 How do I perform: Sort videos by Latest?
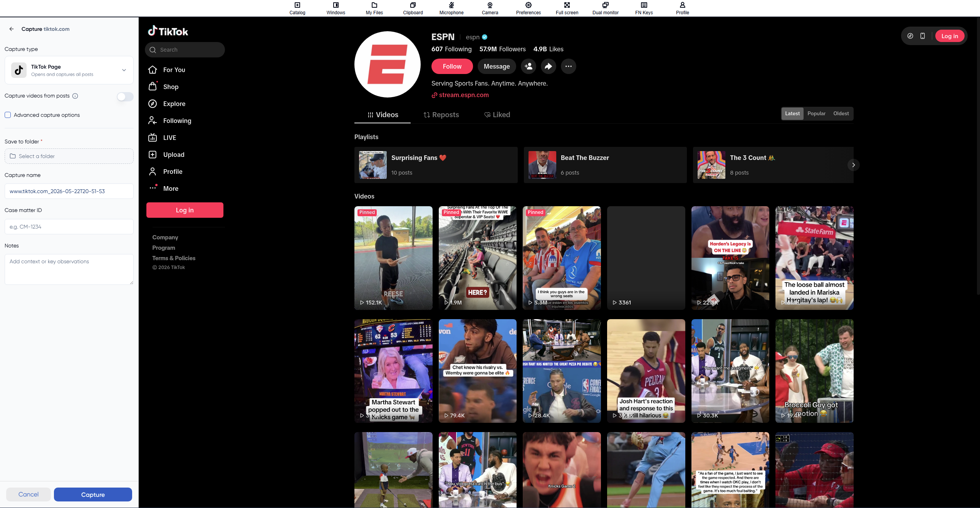point(792,114)
